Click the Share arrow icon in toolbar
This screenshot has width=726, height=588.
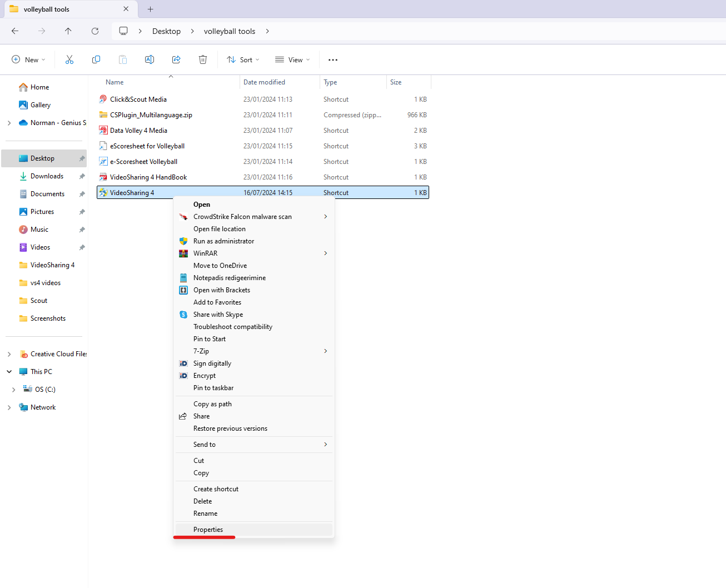pos(176,59)
